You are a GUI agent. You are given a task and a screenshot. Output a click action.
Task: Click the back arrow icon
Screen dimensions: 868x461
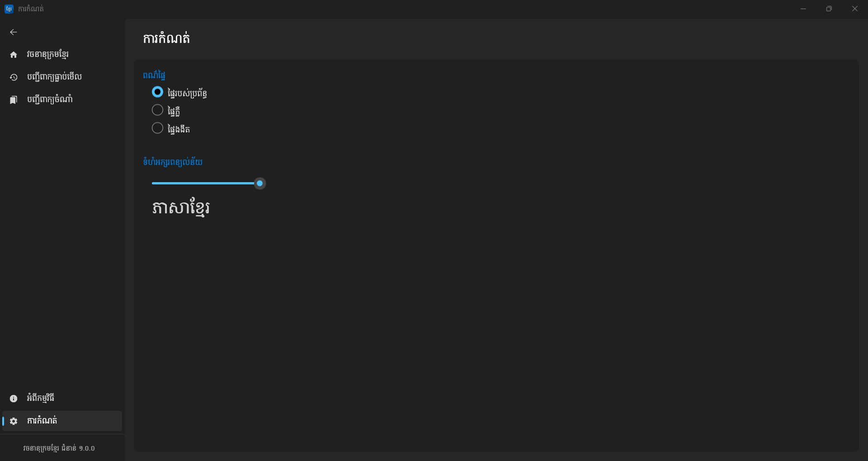pos(14,32)
